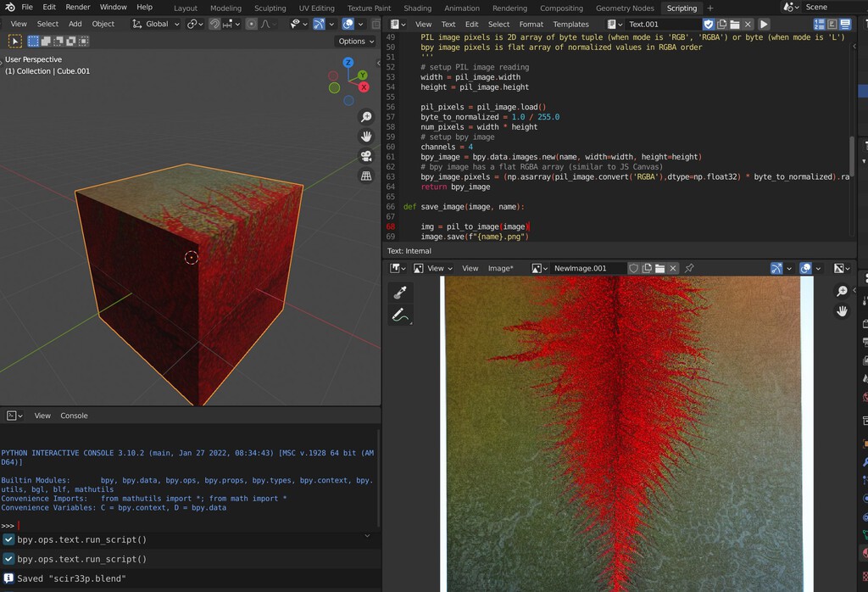Screen dimensions: 868x592
Task: Add a new workspace with the plus button
Action: 709,8
